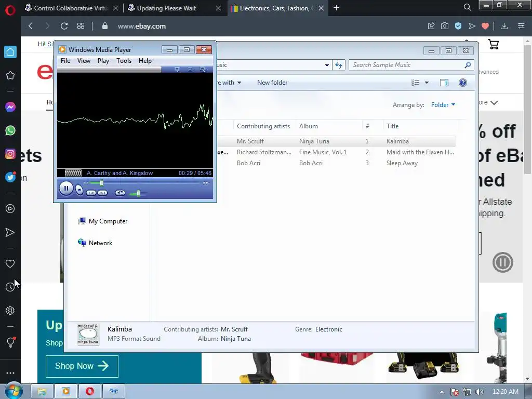The image size is (532, 399).
Task: Click the Electronic genre value
Action: pyautogui.click(x=328, y=329)
